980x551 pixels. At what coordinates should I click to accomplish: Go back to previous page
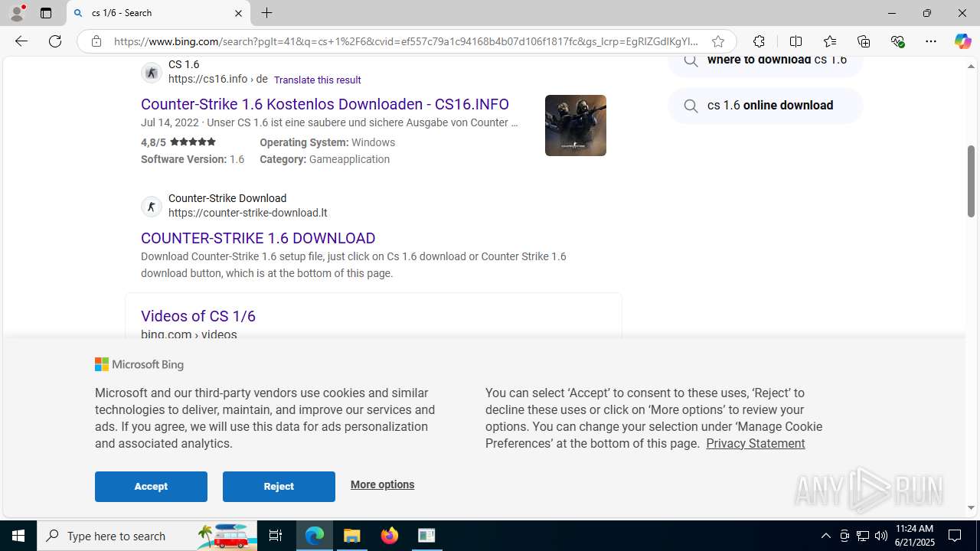pyautogui.click(x=21, y=41)
